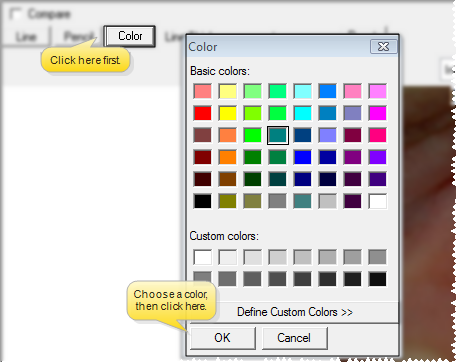This screenshot has width=456, height=362.
Task: Cancel the Color dialog
Action: (x=294, y=338)
